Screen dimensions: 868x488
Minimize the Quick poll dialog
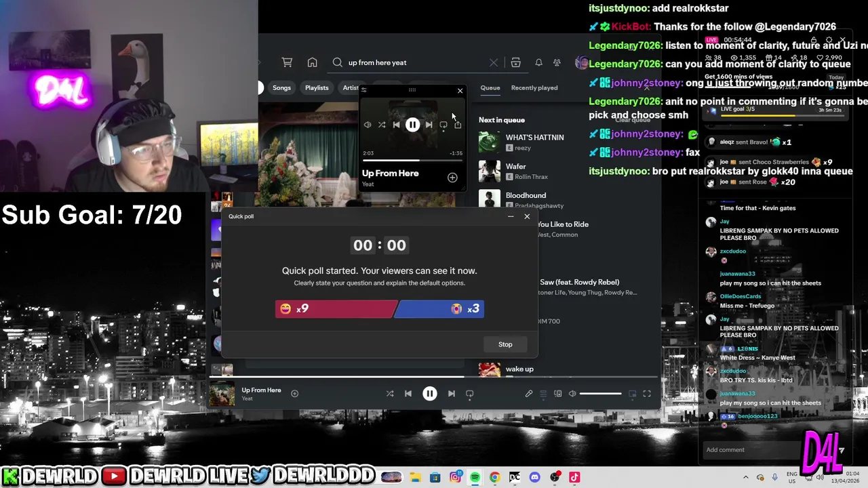point(511,217)
